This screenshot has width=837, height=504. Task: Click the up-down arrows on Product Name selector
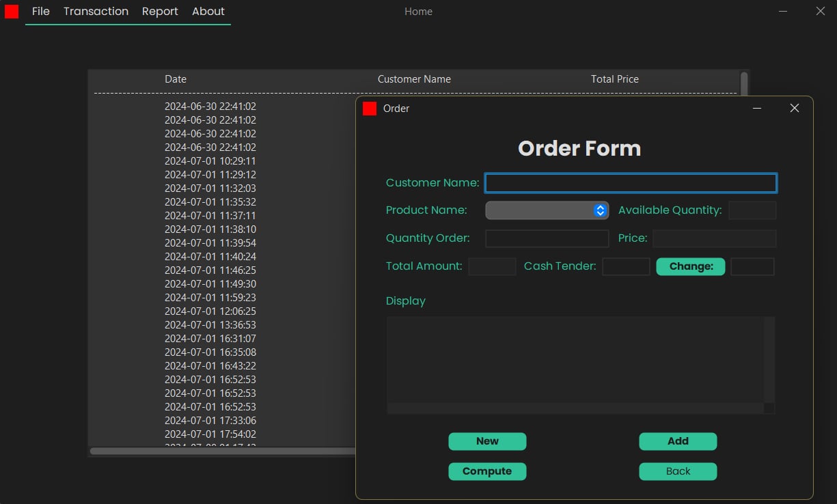click(x=600, y=210)
